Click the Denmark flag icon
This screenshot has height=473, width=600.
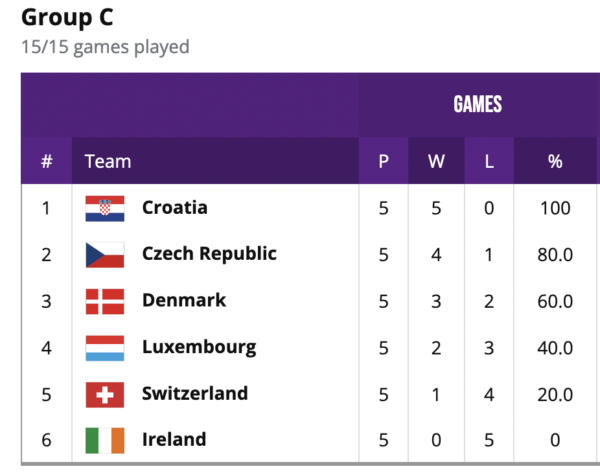105,301
